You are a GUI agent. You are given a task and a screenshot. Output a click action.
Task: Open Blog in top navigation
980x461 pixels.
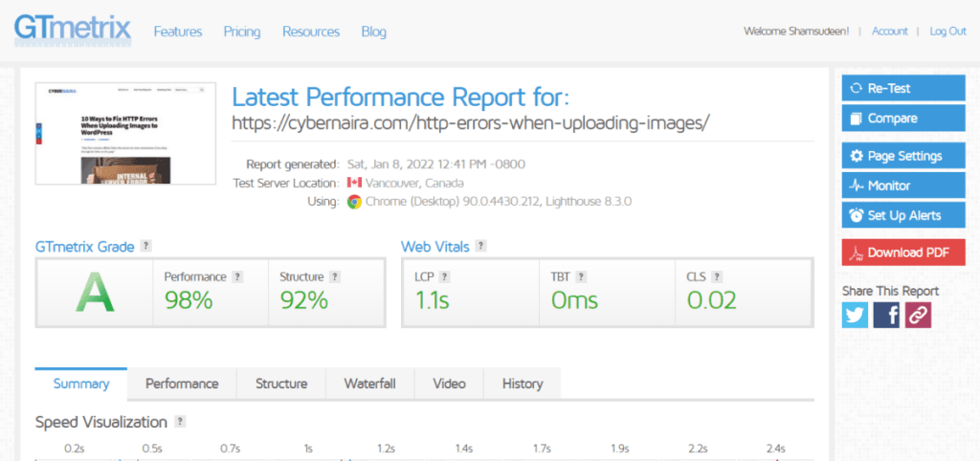[x=374, y=32]
